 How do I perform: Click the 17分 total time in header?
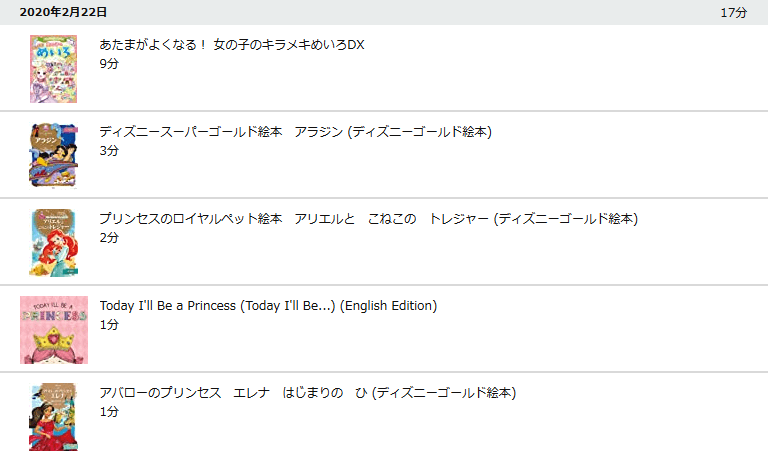click(734, 13)
